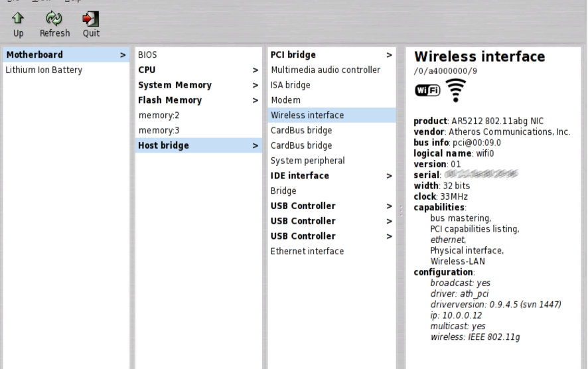Select BIOS entry

pos(198,54)
